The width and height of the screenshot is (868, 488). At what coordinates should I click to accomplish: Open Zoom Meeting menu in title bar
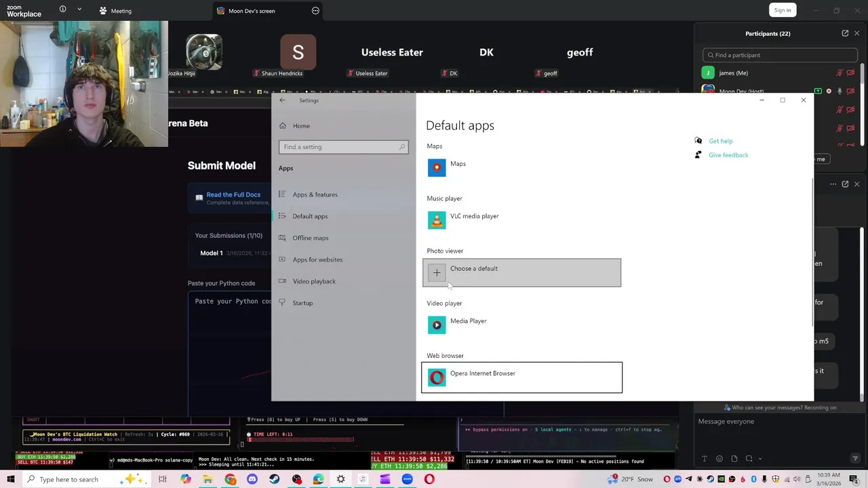tap(115, 11)
